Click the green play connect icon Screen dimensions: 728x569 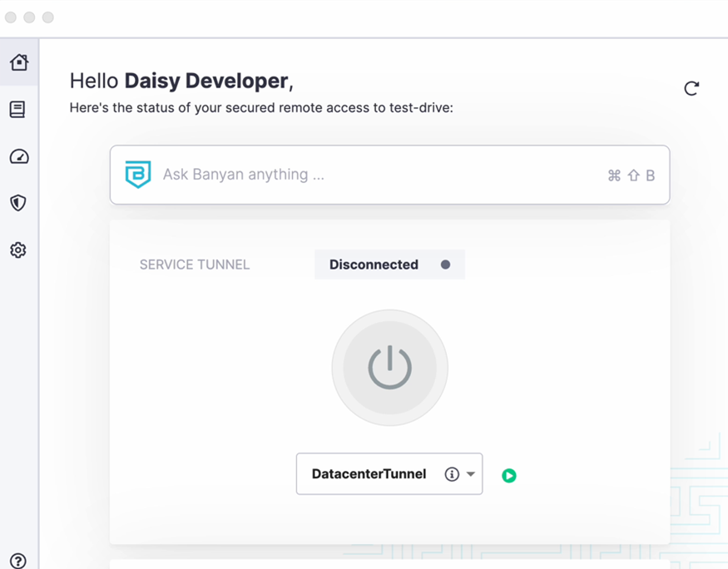[509, 475]
